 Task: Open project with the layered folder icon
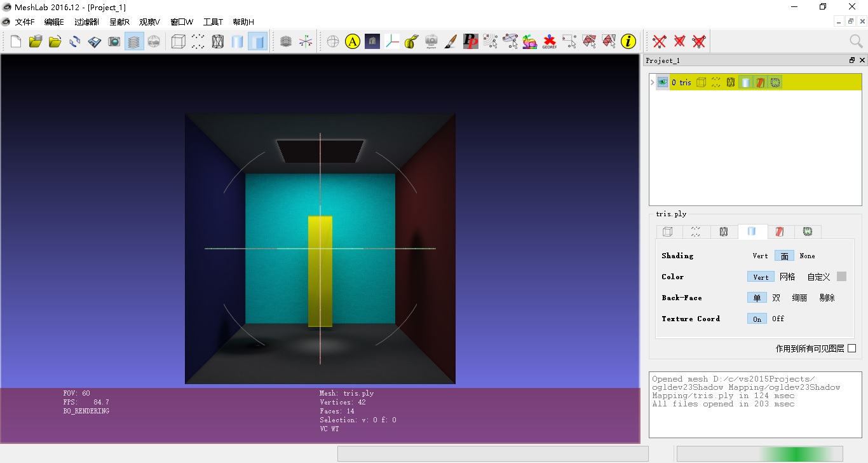(x=36, y=42)
